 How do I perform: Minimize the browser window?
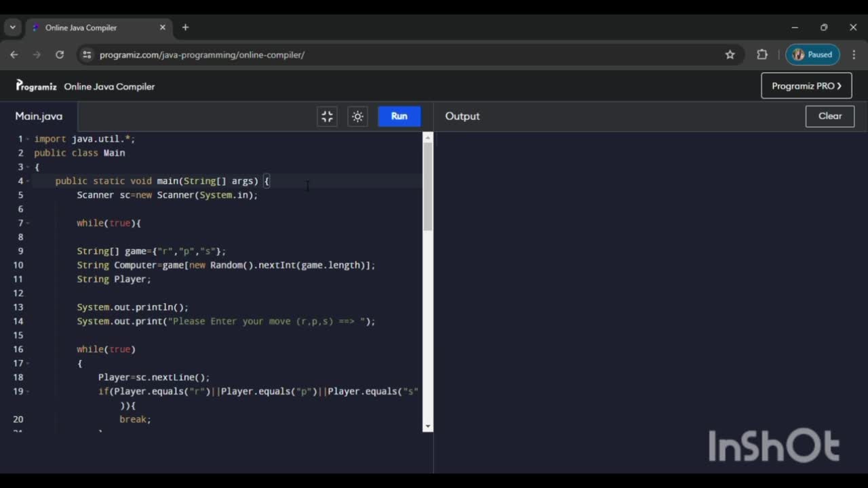(795, 28)
